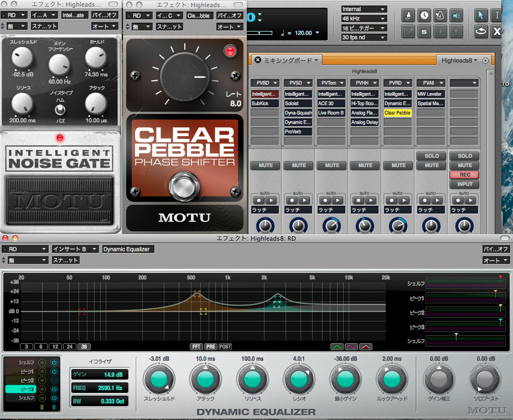Click the red REC button

tap(465, 175)
